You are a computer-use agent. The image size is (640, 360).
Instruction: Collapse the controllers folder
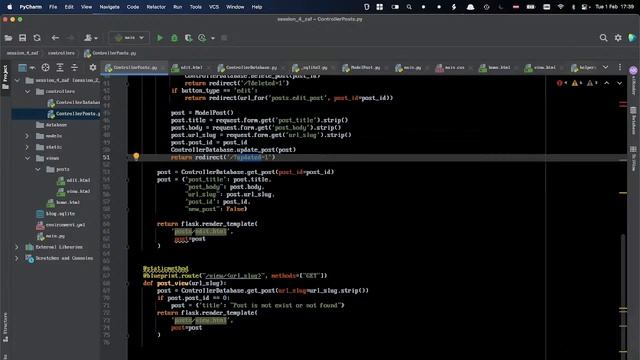pos(27,91)
